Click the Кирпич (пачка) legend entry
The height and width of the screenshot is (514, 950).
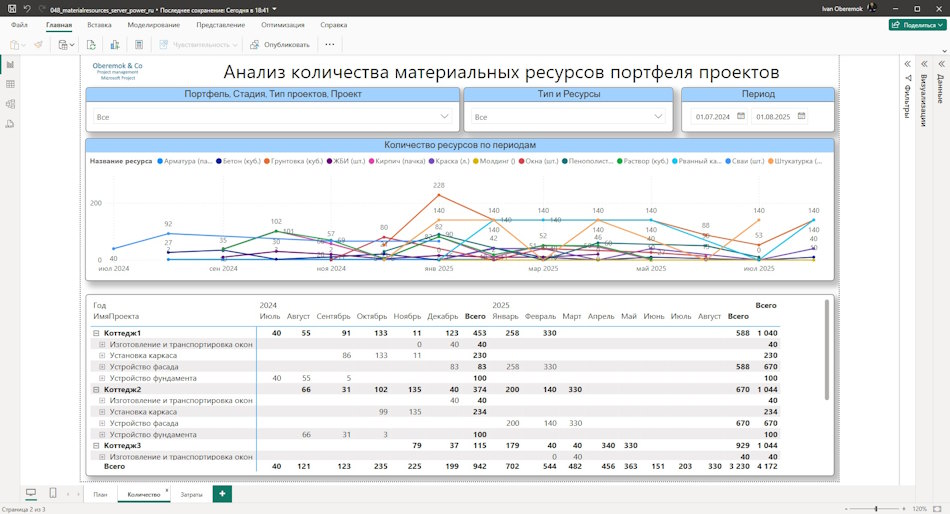click(x=397, y=161)
